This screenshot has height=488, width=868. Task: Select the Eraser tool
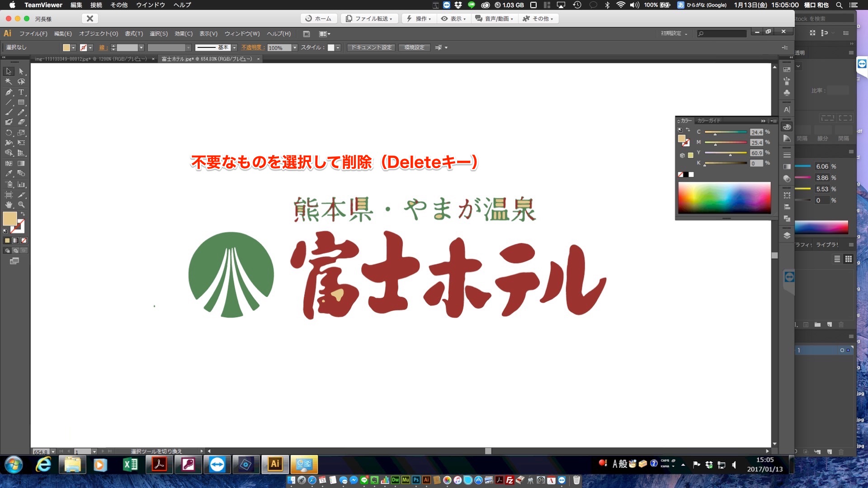click(x=21, y=122)
